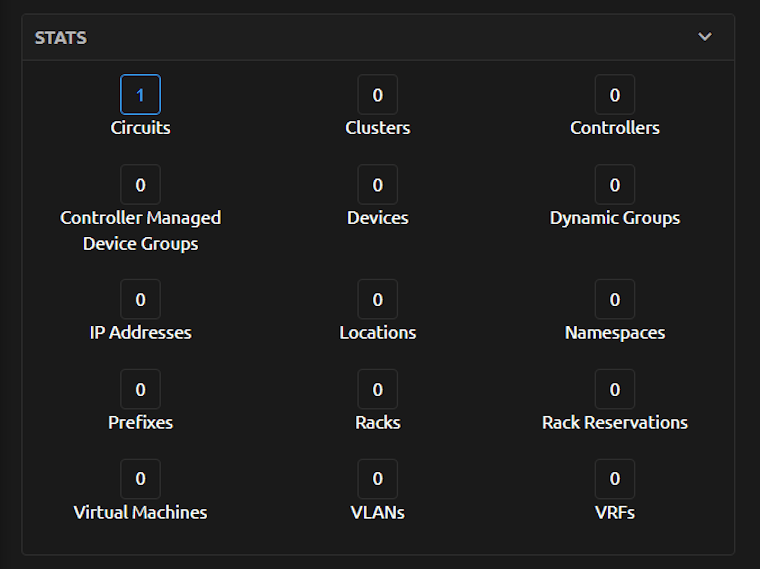Open the Prefixes count badge

coord(140,389)
